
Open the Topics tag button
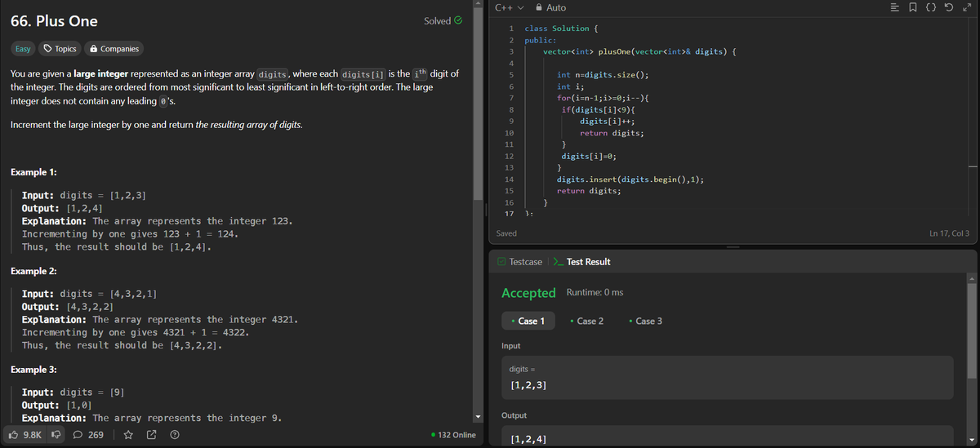click(x=60, y=49)
